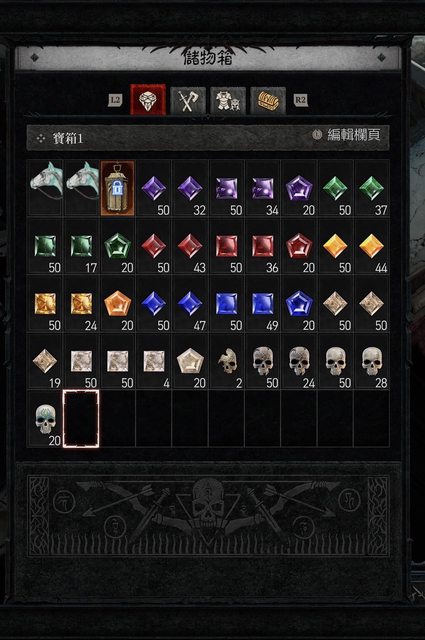Click the highlighted empty inventory slot
The image size is (425, 640).
[x=81, y=419]
